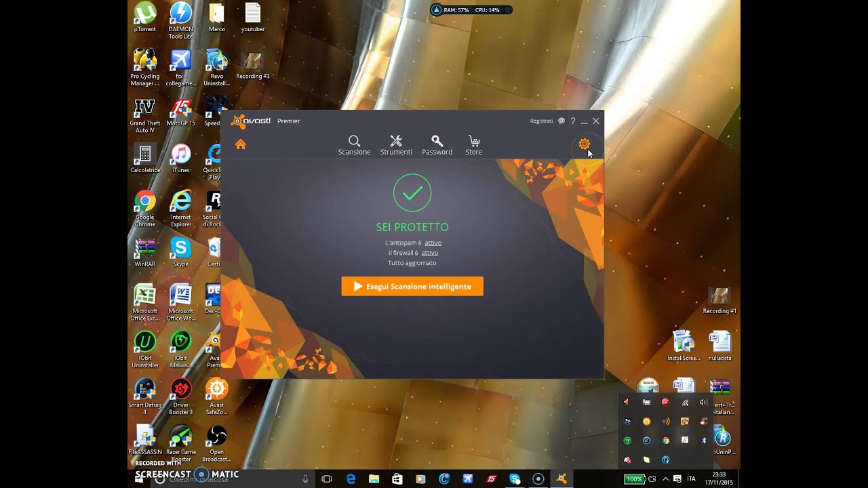Select the MotoGP 15 desktop icon

pyautogui.click(x=180, y=112)
